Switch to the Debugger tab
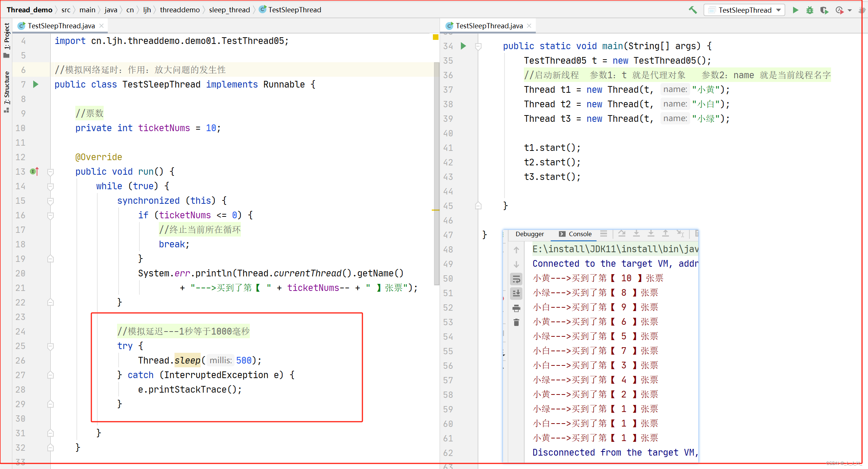868x469 pixels. [529, 234]
